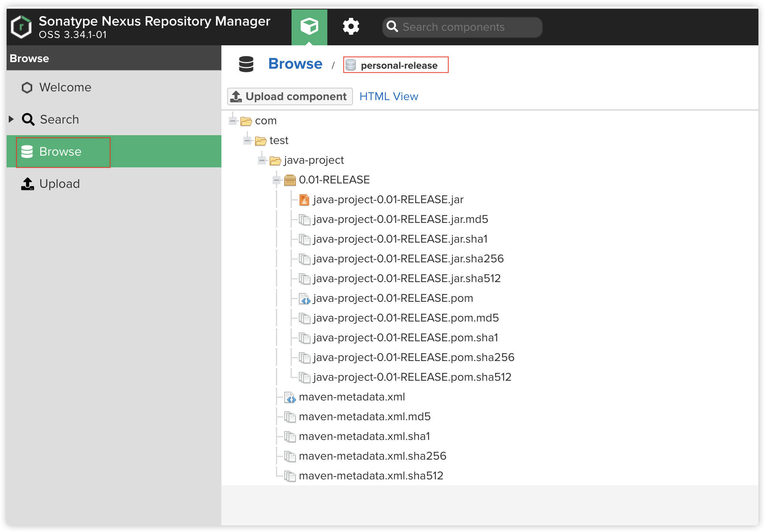Screen dimensions: 765x532
Task: Select java-project-0.01-RELEASE.pom
Action: pos(393,298)
